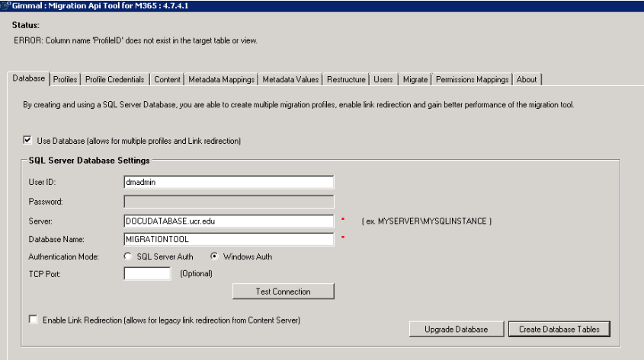This screenshot has width=644, height=360.
Task: Go to the Content tab
Action: (x=167, y=79)
